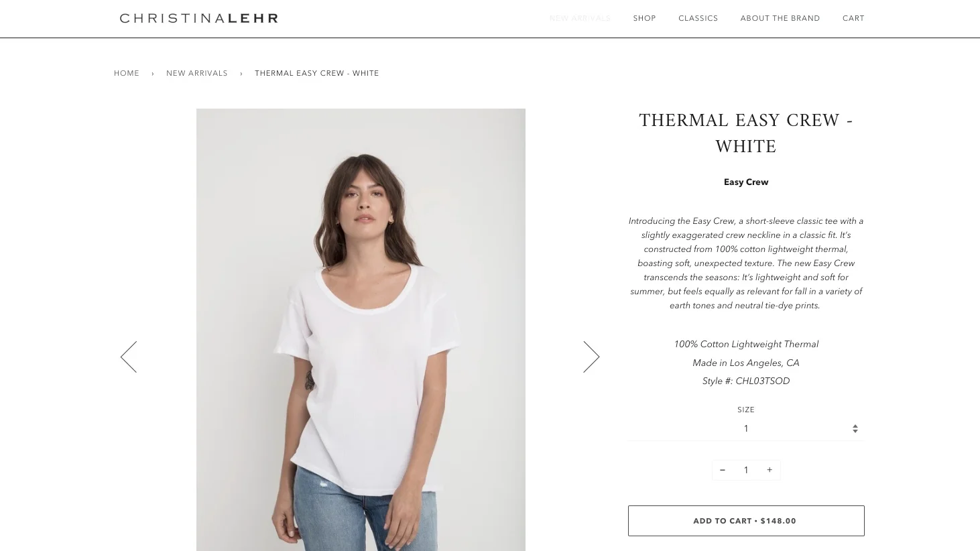Decrease quantity with the minus icon
Viewport: 980px width, 551px height.
coord(723,470)
